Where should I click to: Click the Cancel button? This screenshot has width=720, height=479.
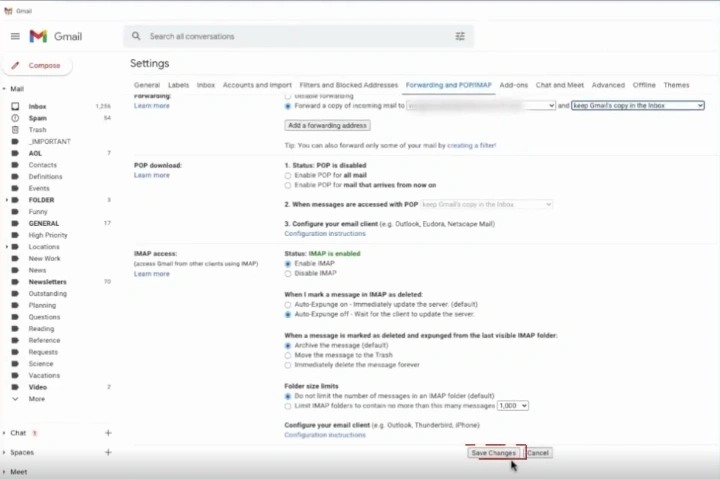tap(538, 453)
